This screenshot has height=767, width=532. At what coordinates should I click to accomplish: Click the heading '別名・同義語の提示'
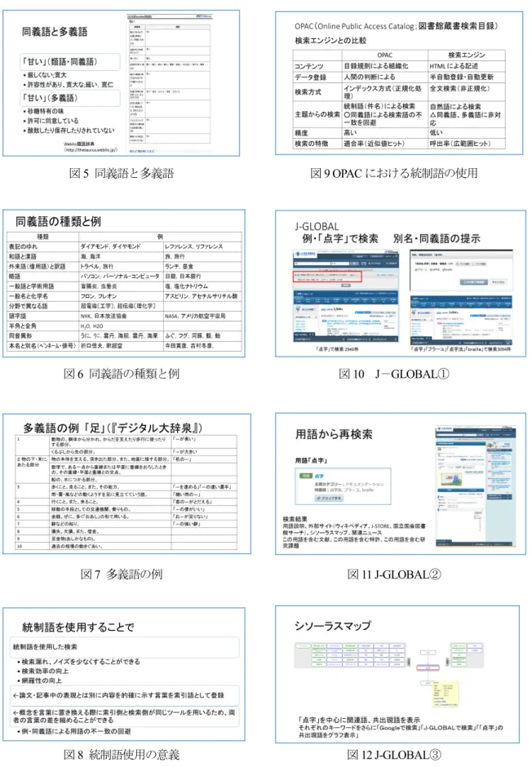point(437,239)
